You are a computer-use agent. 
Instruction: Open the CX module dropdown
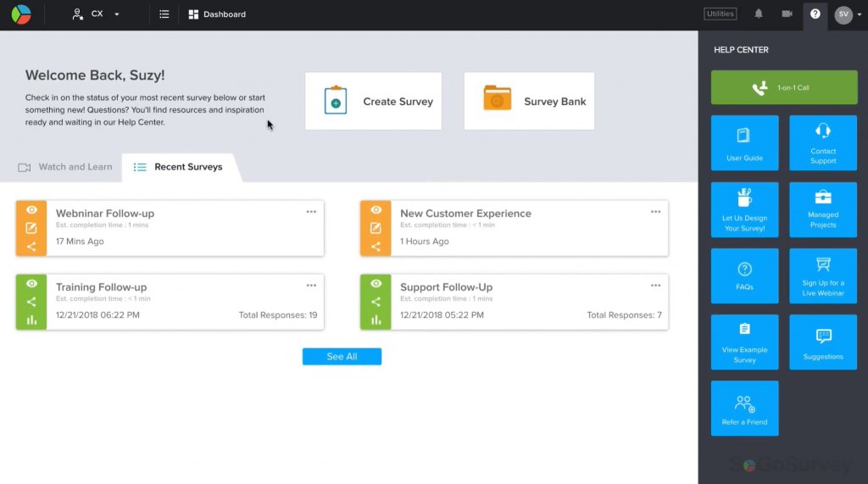(x=96, y=14)
